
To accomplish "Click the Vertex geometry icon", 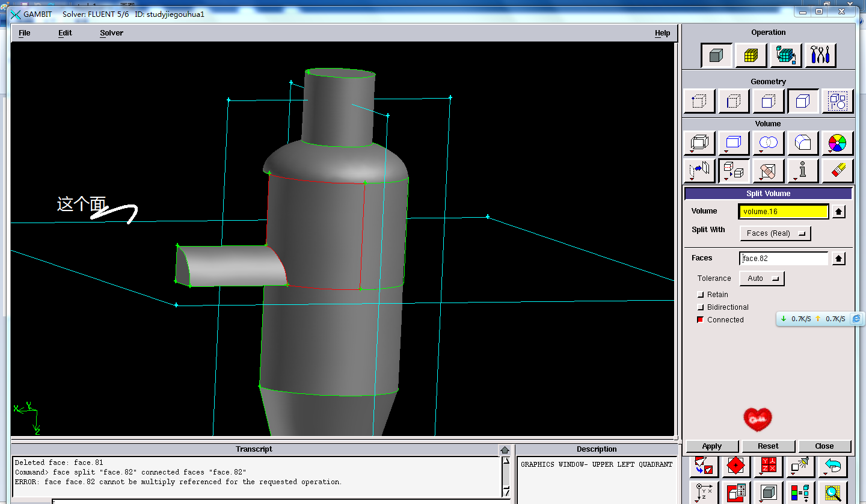I will (x=699, y=101).
